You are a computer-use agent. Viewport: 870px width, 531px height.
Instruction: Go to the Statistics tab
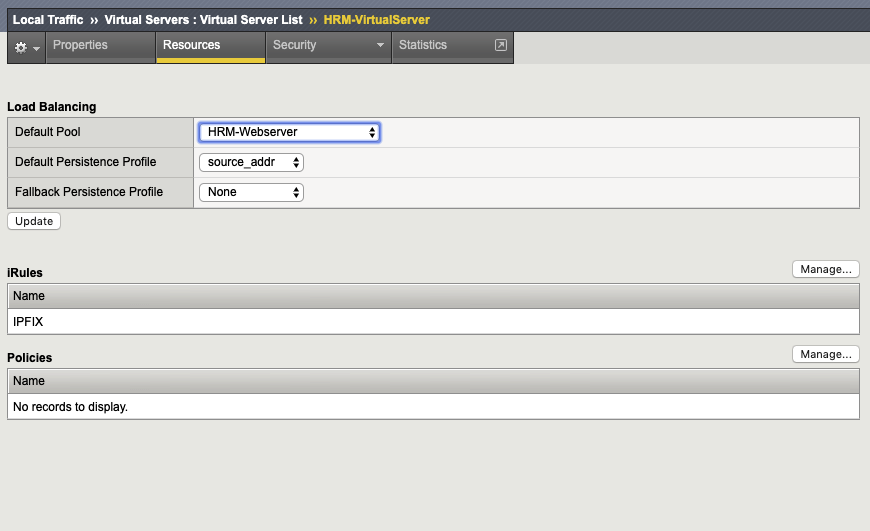coord(423,45)
